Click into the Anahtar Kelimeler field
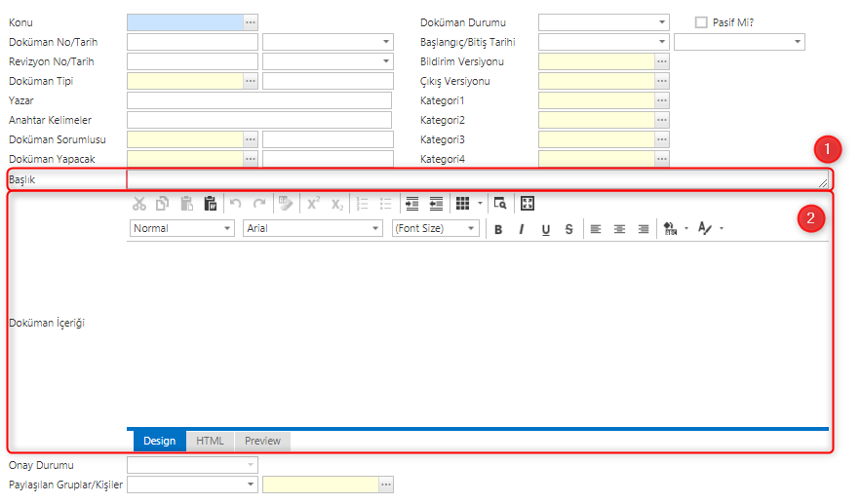 coord(259,120)
